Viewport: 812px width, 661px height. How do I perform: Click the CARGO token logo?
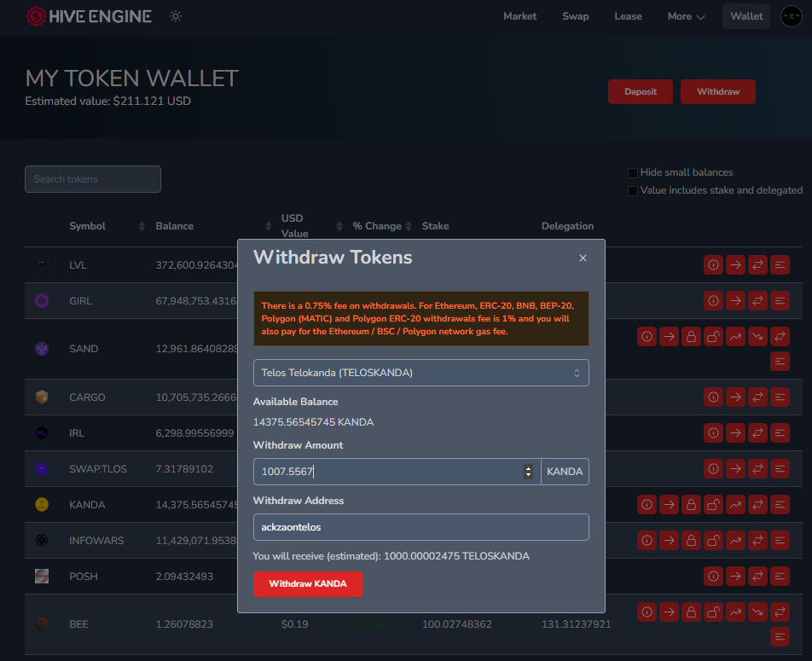pyautogui.click(x=42, y=397)
